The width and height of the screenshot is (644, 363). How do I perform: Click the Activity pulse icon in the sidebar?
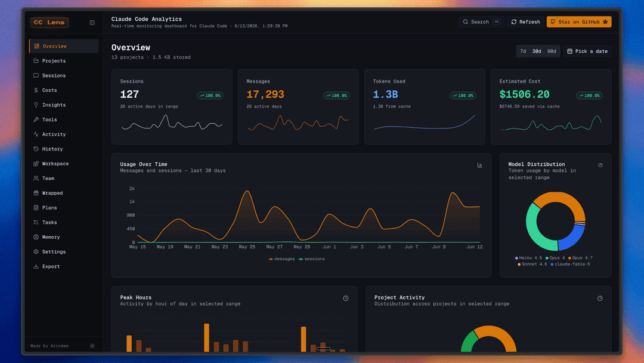(x=36, y=134)
